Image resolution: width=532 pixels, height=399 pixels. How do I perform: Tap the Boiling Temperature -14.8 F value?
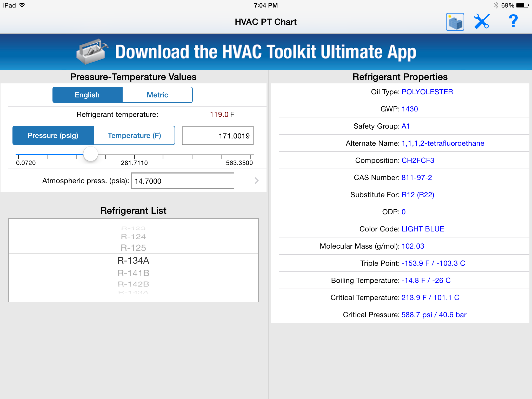tap(426, 280)
